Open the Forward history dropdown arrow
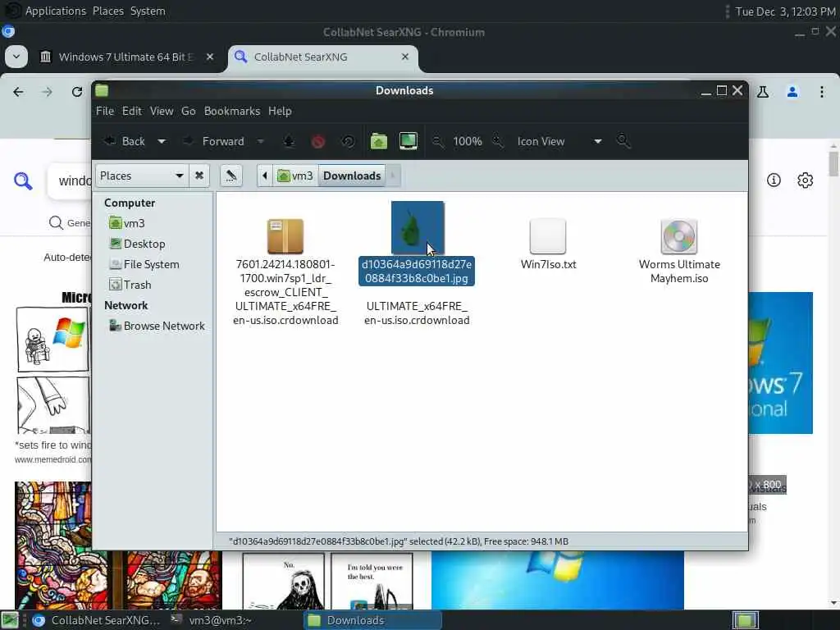Image resolution: width=840 pixels, height=630 pixels. click(260, 141)
